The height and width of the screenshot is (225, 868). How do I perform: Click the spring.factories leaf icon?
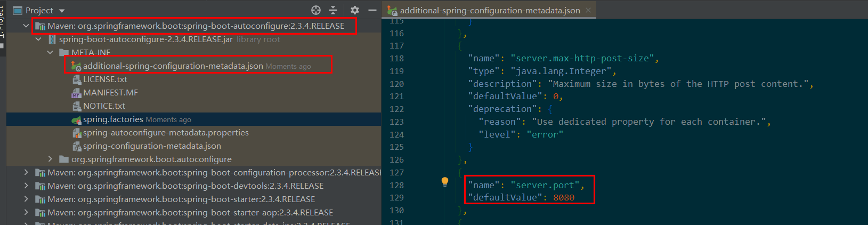click(76, 119)
